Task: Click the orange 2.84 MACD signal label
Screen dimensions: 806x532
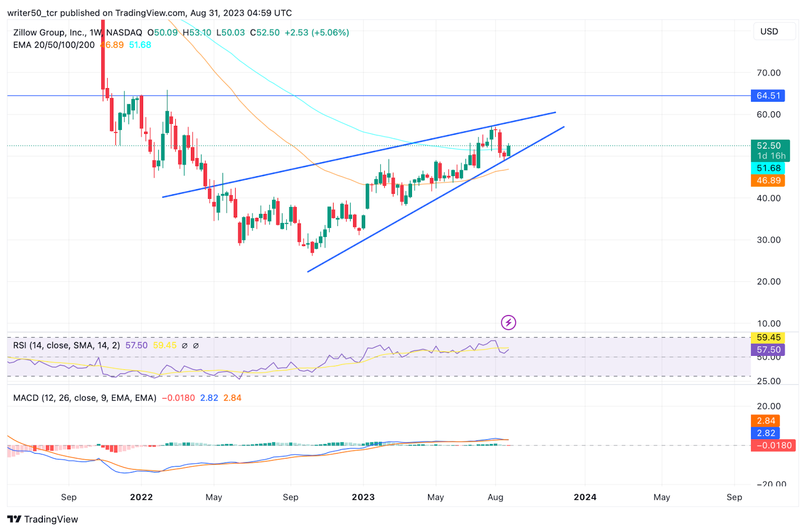Action: 765,421
